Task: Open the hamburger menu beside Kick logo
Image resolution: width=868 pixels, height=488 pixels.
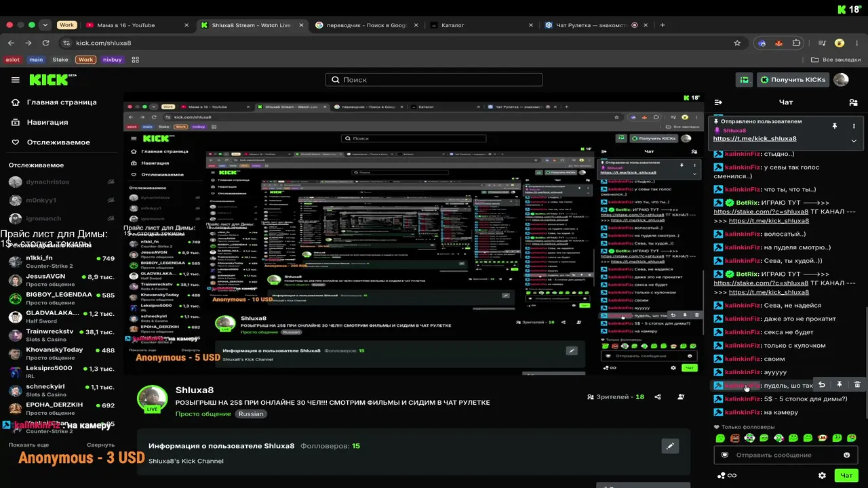Action: (16, 80)
